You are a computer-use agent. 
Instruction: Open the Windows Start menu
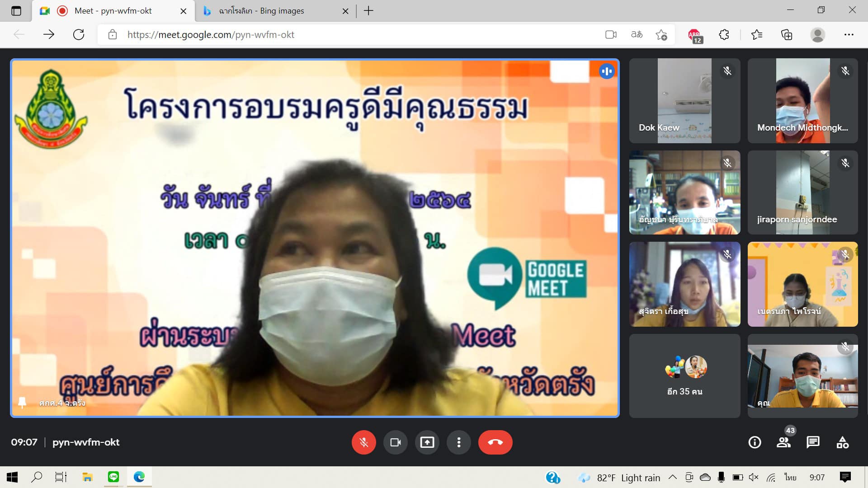point(12,477)
